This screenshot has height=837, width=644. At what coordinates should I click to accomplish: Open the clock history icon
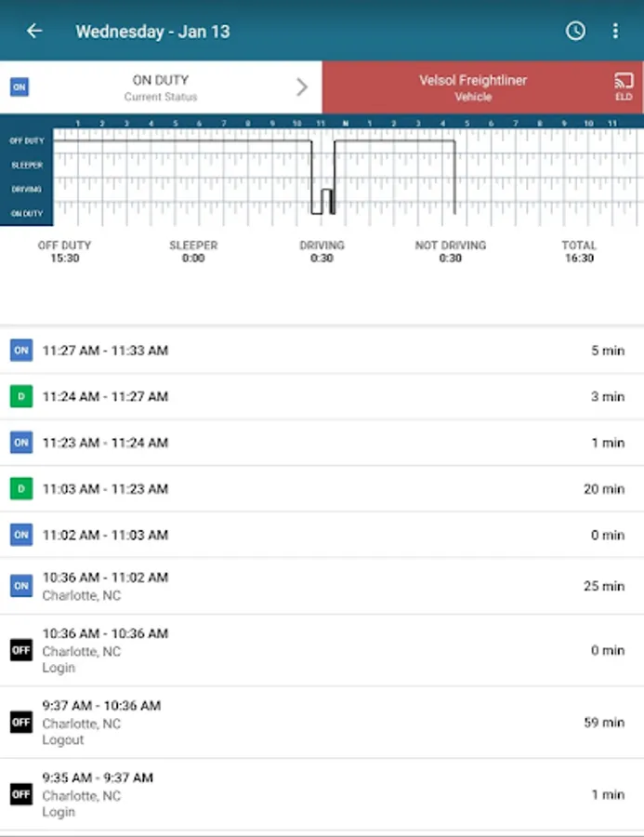coord(575,31)
